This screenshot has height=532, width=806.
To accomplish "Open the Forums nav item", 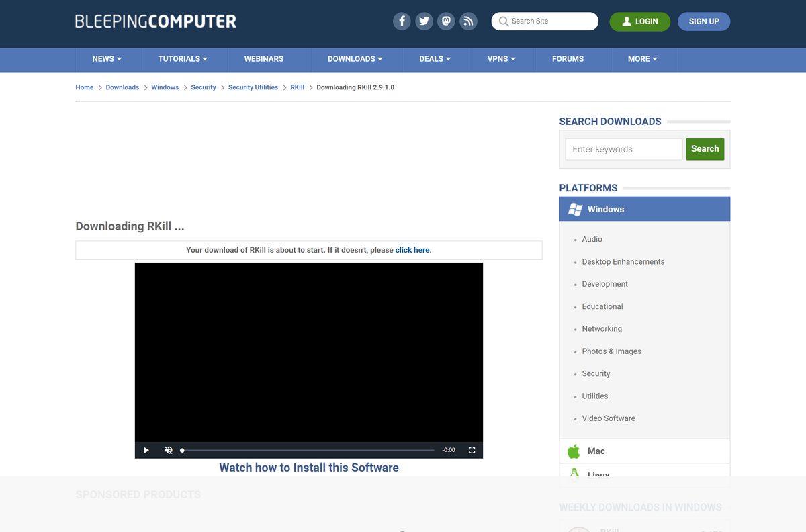I will [568, 59].
